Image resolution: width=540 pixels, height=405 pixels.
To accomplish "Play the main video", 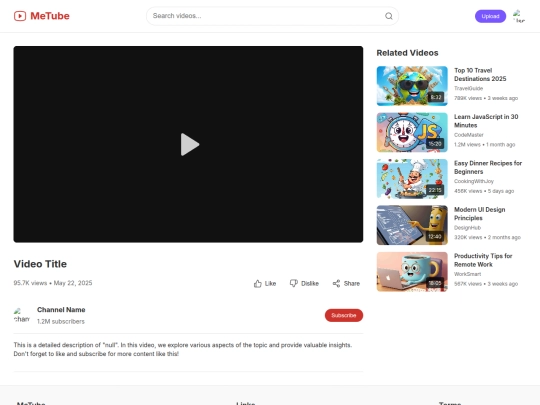I will tap(190, 144).
